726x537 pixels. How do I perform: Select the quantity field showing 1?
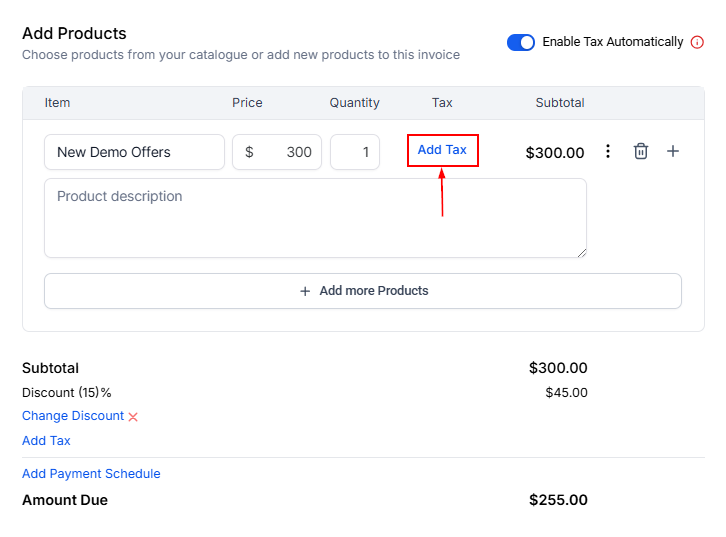[355, 152]
